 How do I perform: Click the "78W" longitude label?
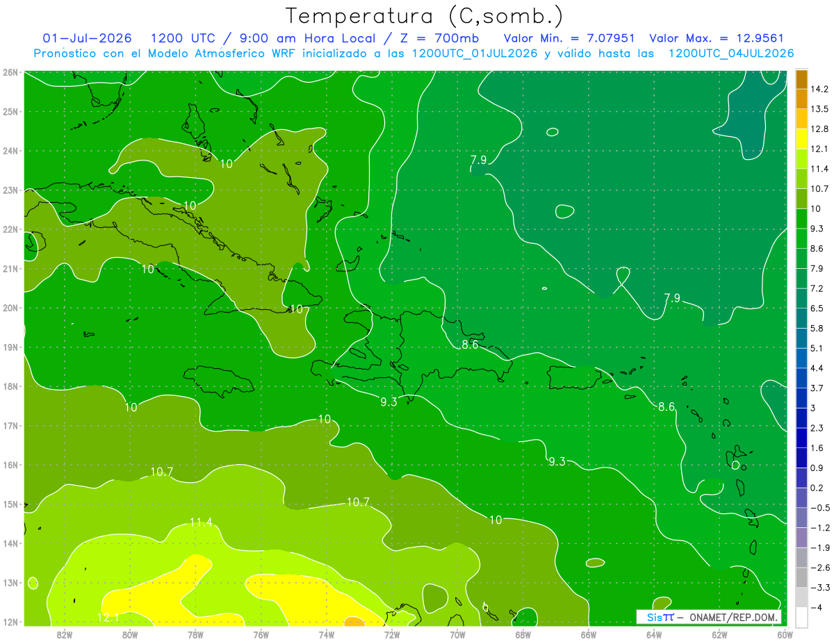195,634
